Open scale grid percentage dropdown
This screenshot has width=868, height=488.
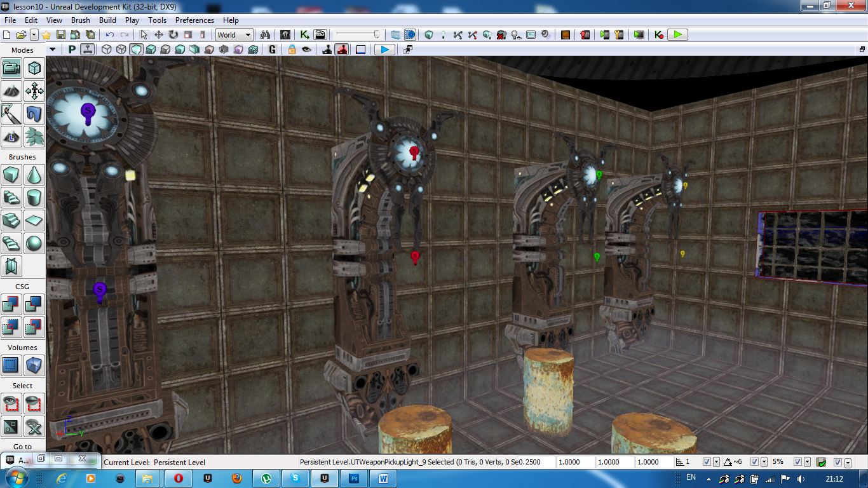click(x=807, y=462)
